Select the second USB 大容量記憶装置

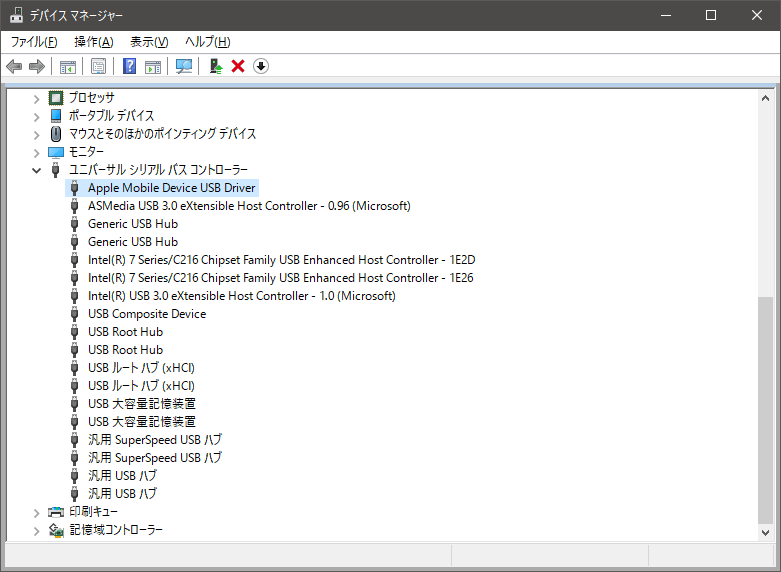click(142, 422)
